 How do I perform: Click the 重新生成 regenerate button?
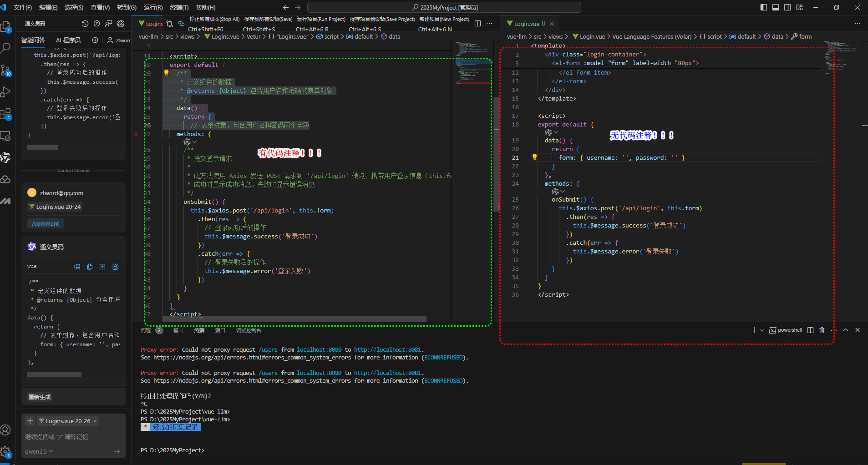[x=40, y=397]
